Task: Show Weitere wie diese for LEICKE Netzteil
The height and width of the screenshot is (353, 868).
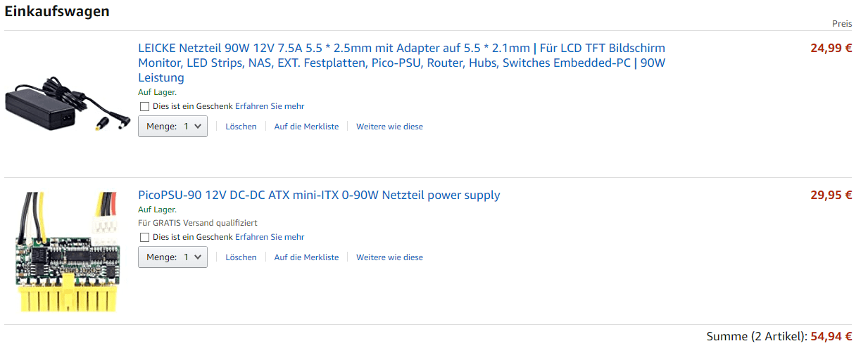Action: (389, 127)
